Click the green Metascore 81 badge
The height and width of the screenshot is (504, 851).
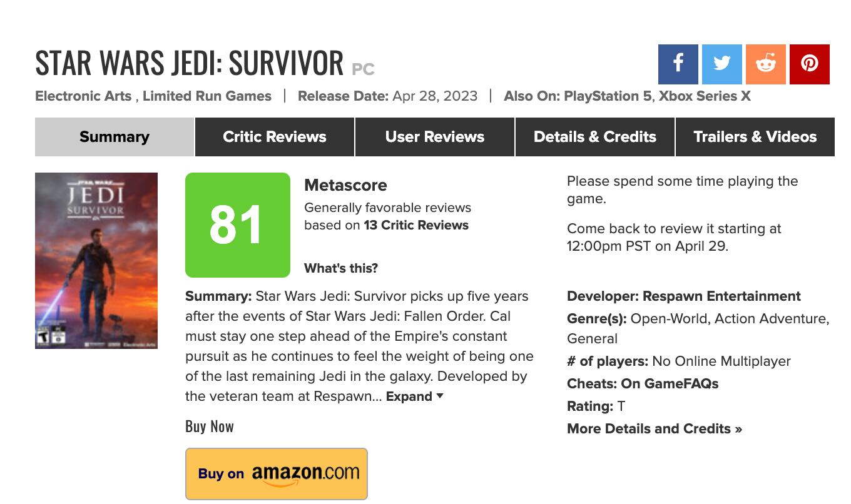[238, 224]
